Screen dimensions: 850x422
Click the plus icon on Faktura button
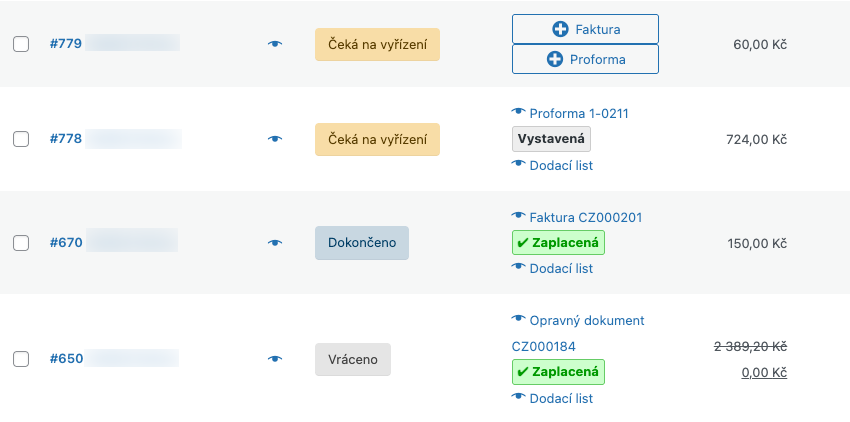[560, 30]
